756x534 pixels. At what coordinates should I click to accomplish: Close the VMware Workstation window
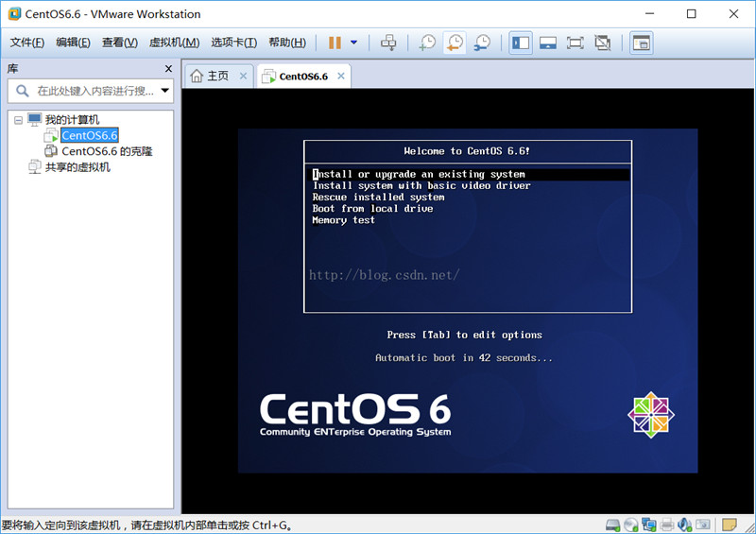pyautogui.click(x=733, y=13)
